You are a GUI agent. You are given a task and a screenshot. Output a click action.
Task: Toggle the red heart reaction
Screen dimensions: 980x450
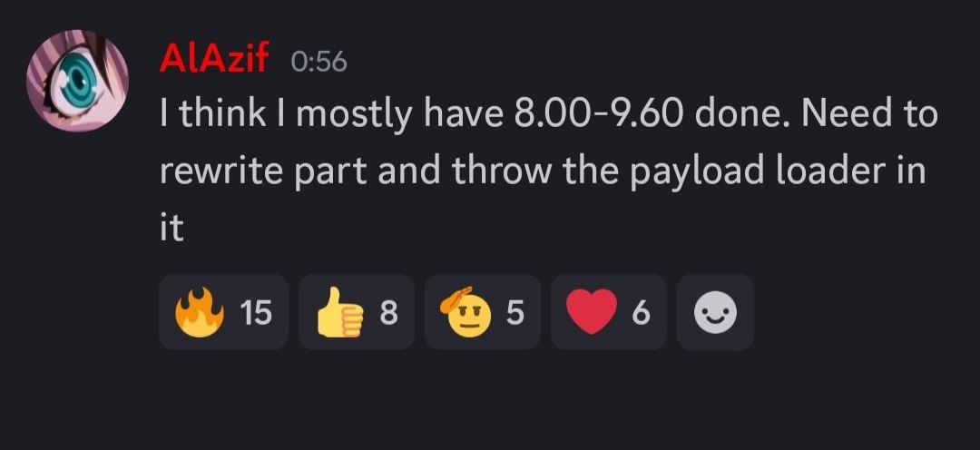(609, 311)
